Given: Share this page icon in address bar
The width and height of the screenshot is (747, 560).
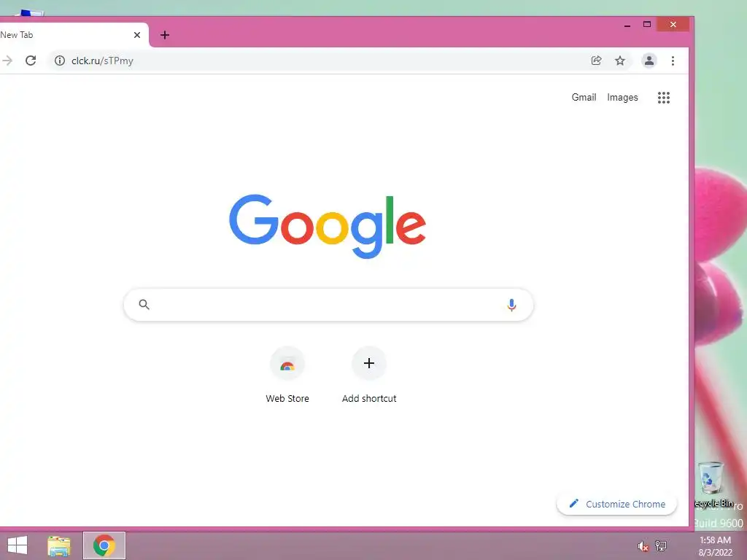Looking at the screenshot, I should pos(596,61).
